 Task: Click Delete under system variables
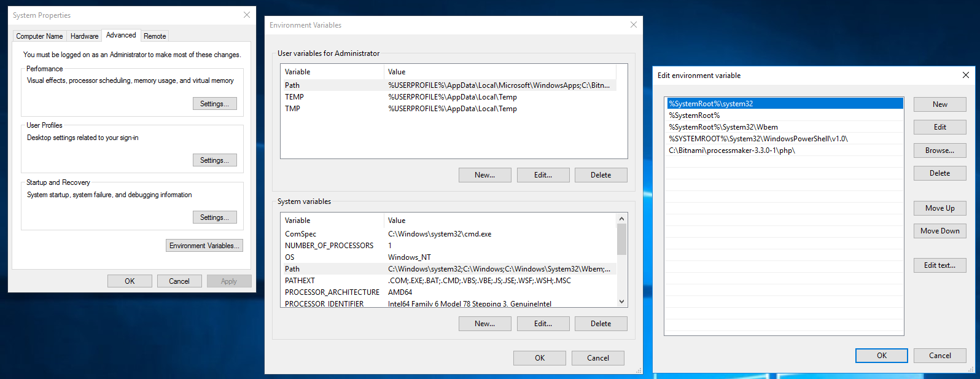[x=601, y=324]
